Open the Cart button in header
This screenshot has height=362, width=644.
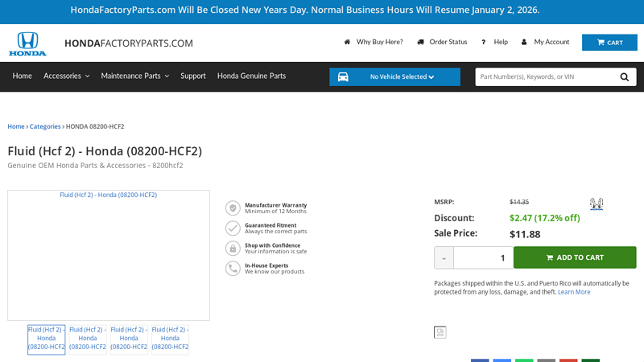[609, 43]
